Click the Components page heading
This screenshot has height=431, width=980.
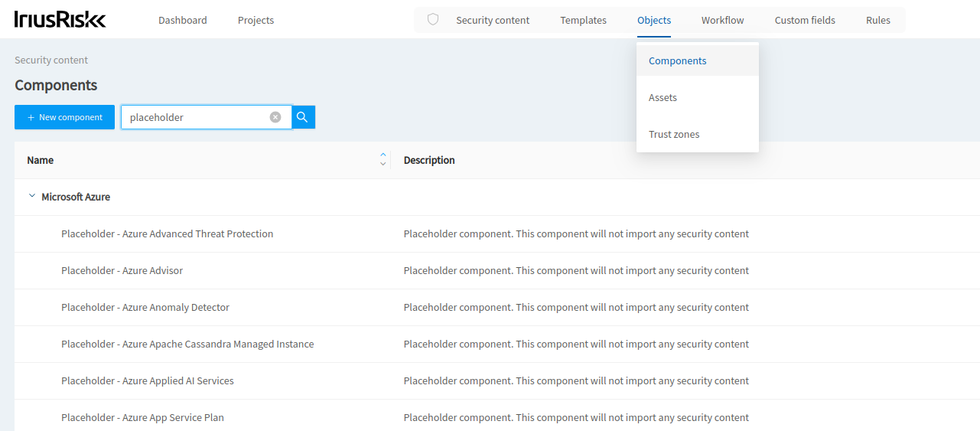tap(56, 85)
